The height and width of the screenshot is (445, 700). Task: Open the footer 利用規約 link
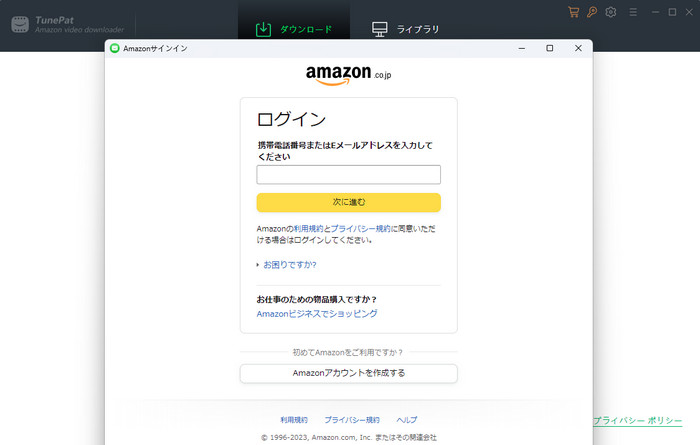[x=294, y=420]
